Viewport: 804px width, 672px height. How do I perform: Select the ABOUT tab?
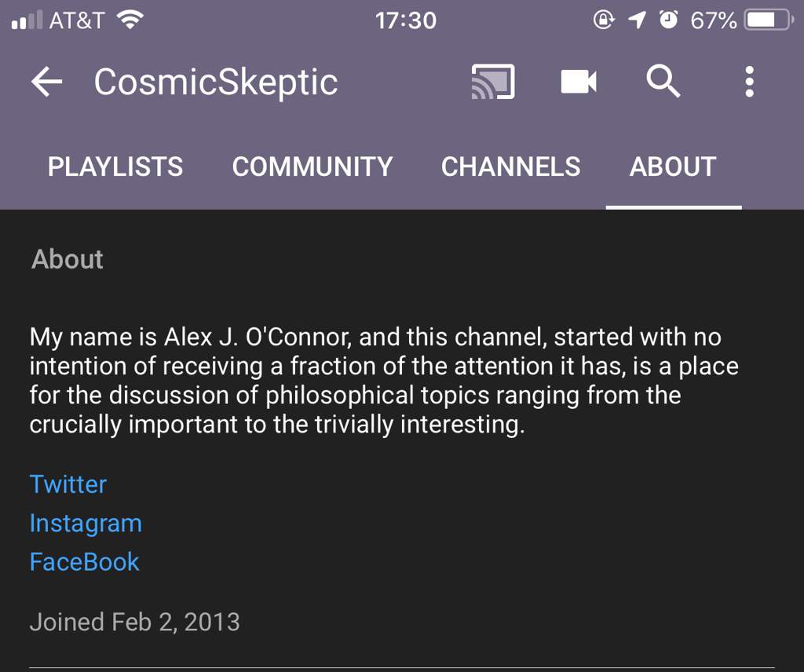(x=673, y=166)
